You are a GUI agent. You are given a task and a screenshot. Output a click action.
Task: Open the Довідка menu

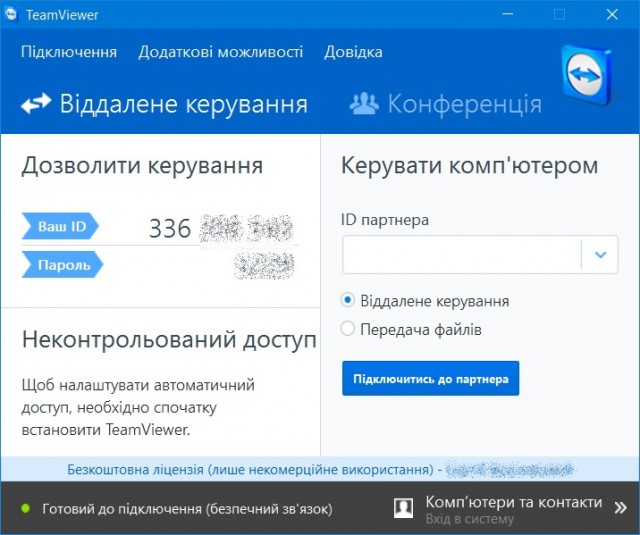pos(353,52)
